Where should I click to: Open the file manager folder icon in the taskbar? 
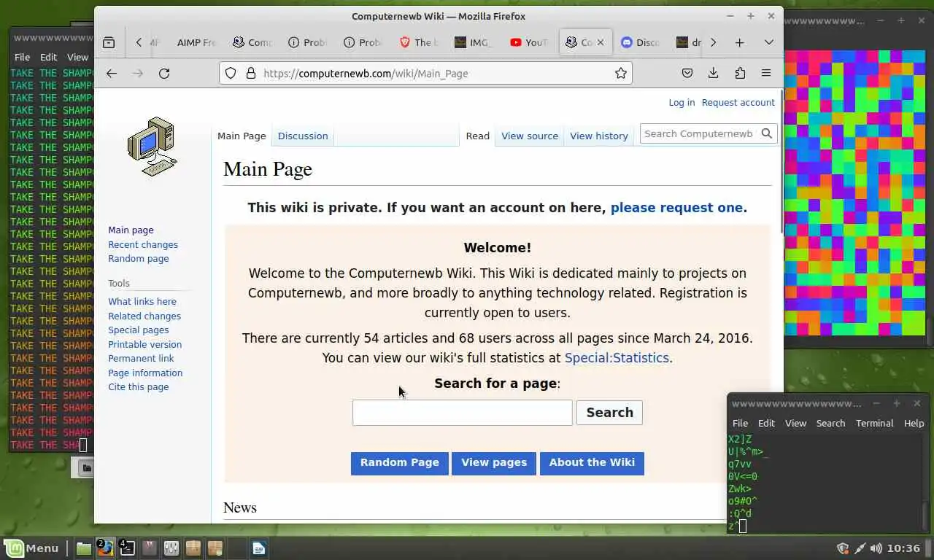pos(84,548)
